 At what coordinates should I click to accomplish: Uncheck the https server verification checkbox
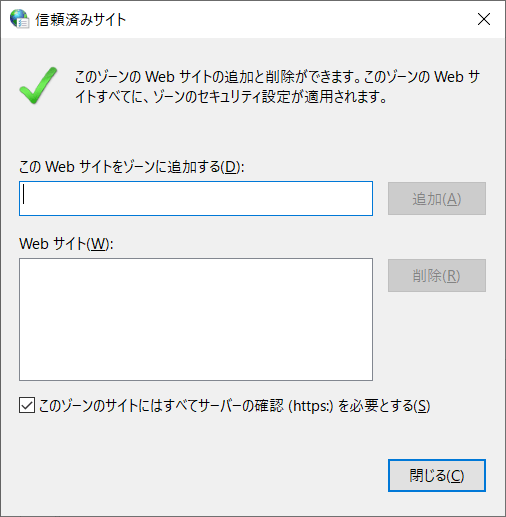(x=27, y=405)
